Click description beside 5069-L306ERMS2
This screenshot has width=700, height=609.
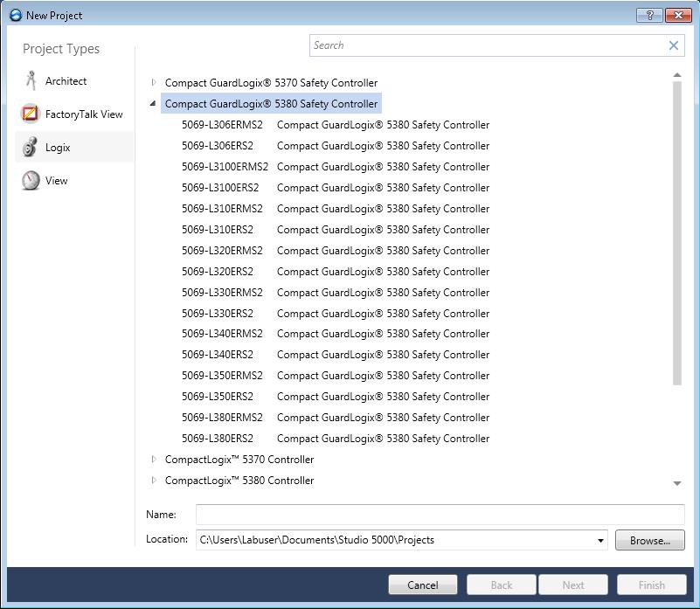click(x=383, y=125)
